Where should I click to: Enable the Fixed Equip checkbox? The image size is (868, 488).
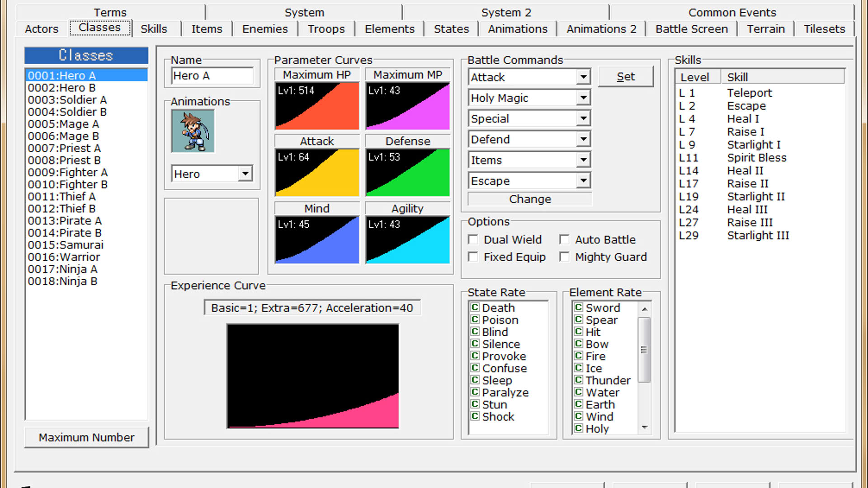[473, 257]
